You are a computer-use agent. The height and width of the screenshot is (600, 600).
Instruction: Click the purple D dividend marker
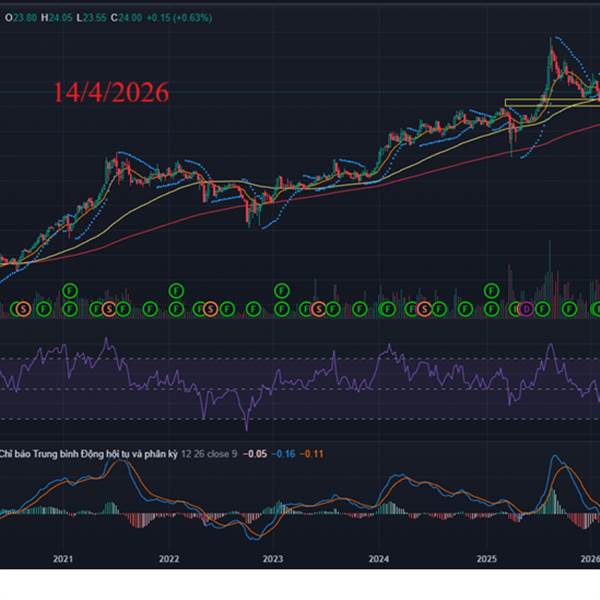coord(527,309)
